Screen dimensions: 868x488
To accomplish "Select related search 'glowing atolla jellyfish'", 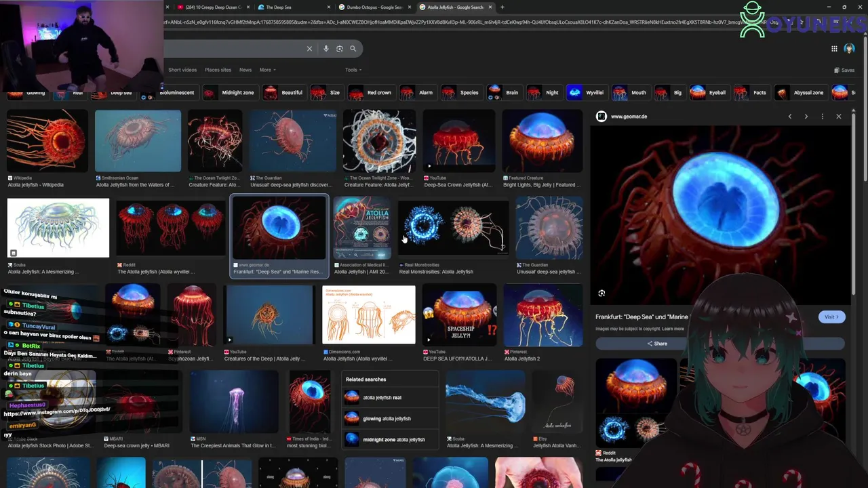I will (389, 419).
